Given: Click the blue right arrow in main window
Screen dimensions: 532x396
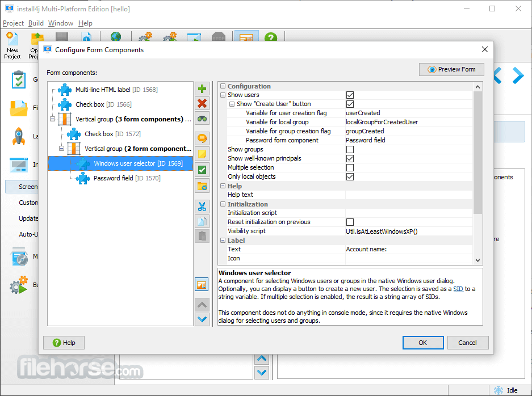Looking at the screenshot, I should tap(518, 75).
